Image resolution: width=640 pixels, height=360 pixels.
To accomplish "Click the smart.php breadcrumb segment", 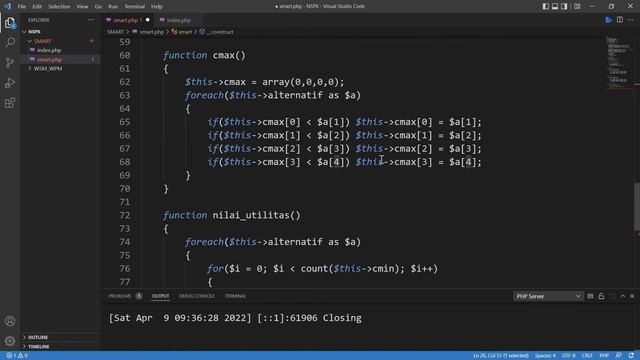I will click(x=151, y=32).
